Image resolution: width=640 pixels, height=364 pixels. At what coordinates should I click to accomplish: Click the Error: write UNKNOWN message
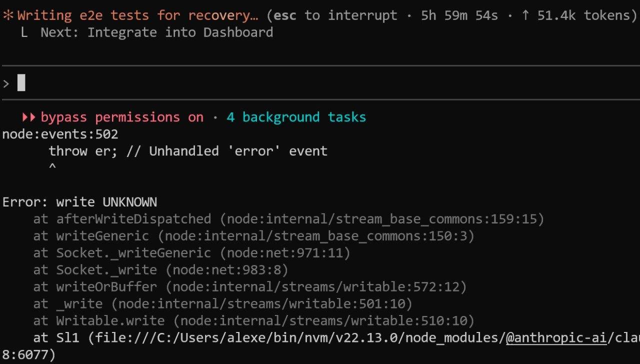[x=79, y=202]
